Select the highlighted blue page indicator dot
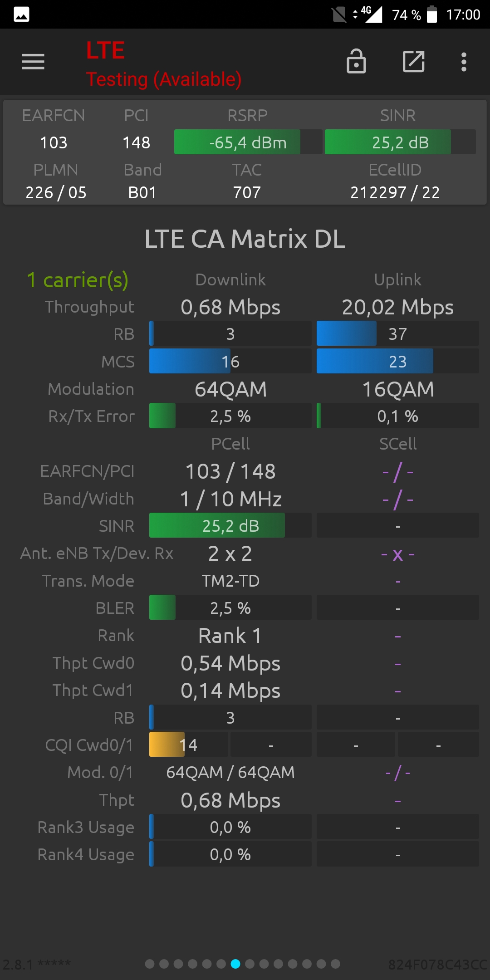The width and height of the screenshot is (490, 980). click(235, 964)
